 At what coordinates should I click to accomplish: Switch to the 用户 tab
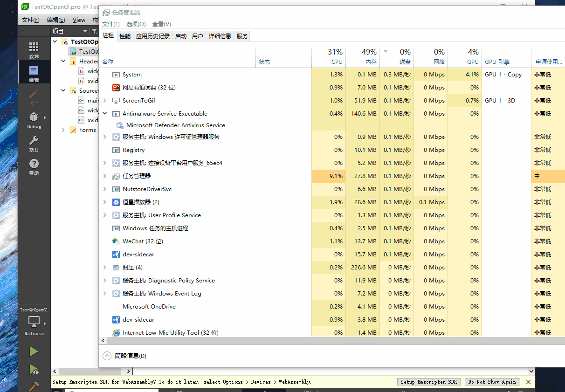coord(198,36)
